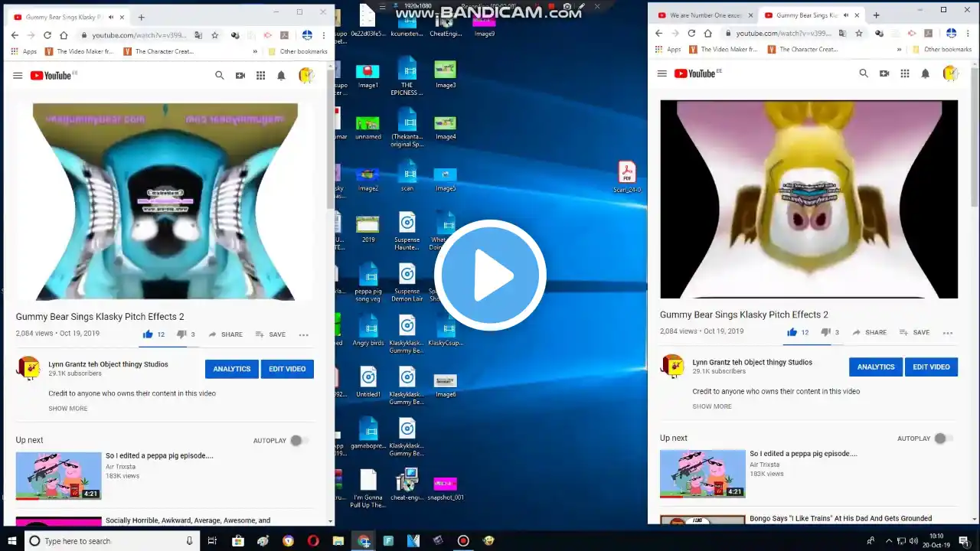Switch to the We are Number One tab
This screenshot has width=980, height=551.
tap(704, 15)
